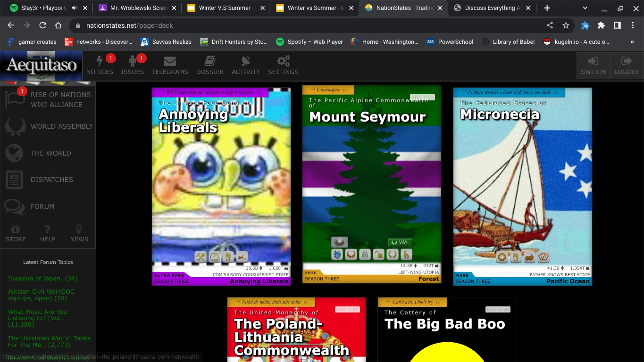Expand hidden bookmarks overflow chevron

click(632, 42)
